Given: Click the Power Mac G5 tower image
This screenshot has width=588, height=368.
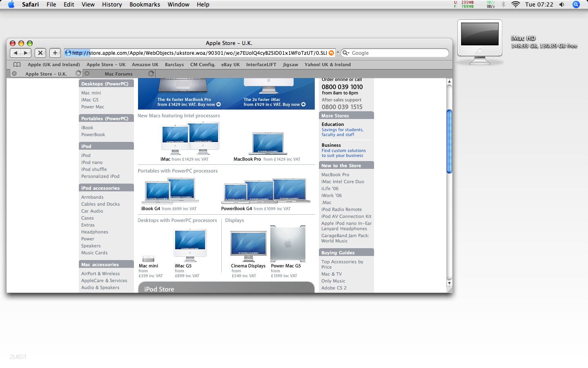Looking at the screenshot, I should (x=288, y=244).
